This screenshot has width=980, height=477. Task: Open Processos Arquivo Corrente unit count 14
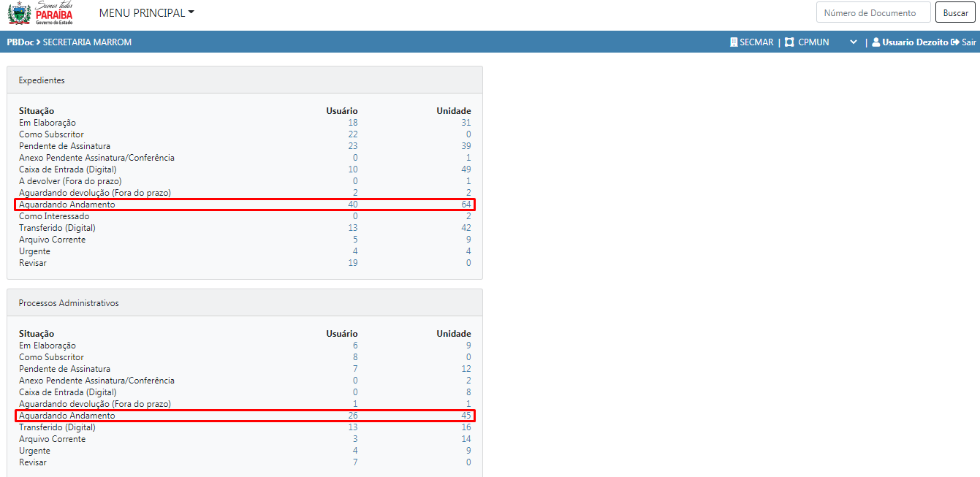[466, 439]
